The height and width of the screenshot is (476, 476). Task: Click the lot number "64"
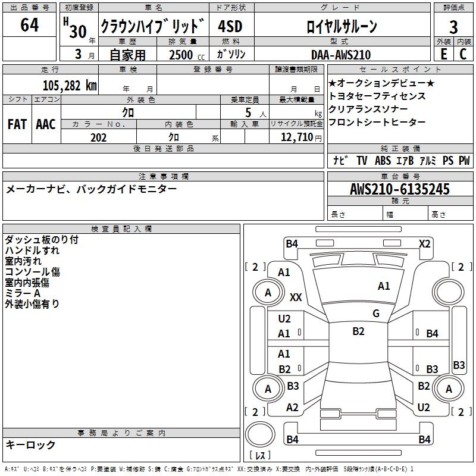tap(29, 24)
